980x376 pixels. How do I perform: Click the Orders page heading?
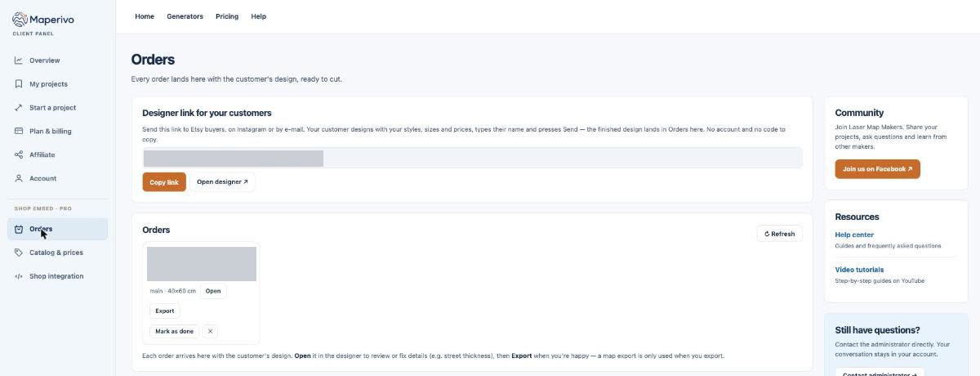point(153,60)
